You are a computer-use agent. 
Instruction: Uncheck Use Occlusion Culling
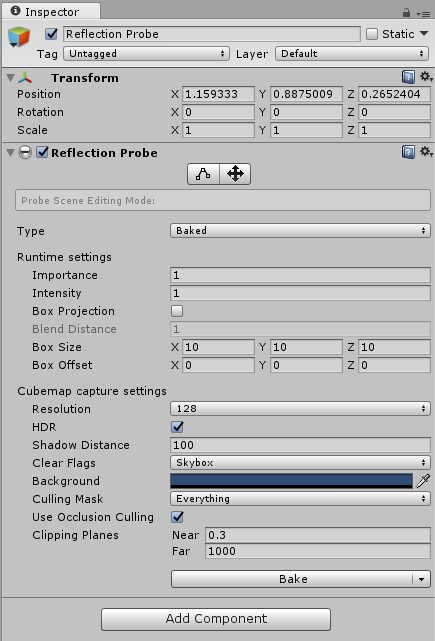[177, 517]
